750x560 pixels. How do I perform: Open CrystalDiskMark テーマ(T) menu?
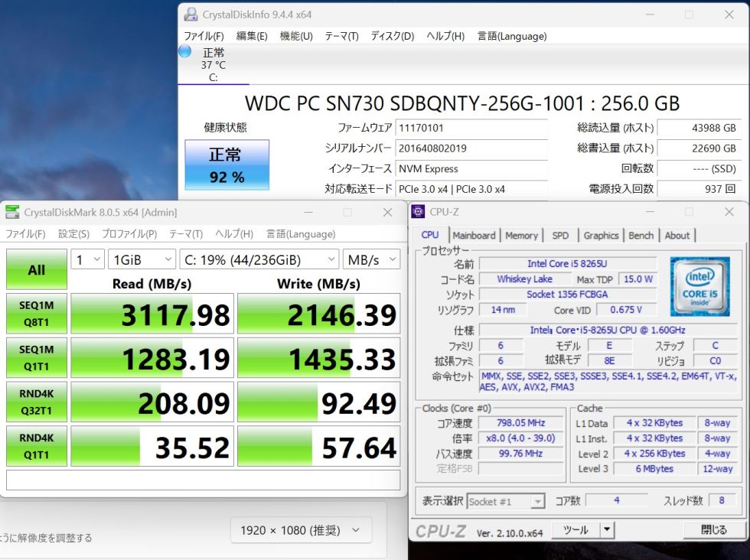[185, 234]
